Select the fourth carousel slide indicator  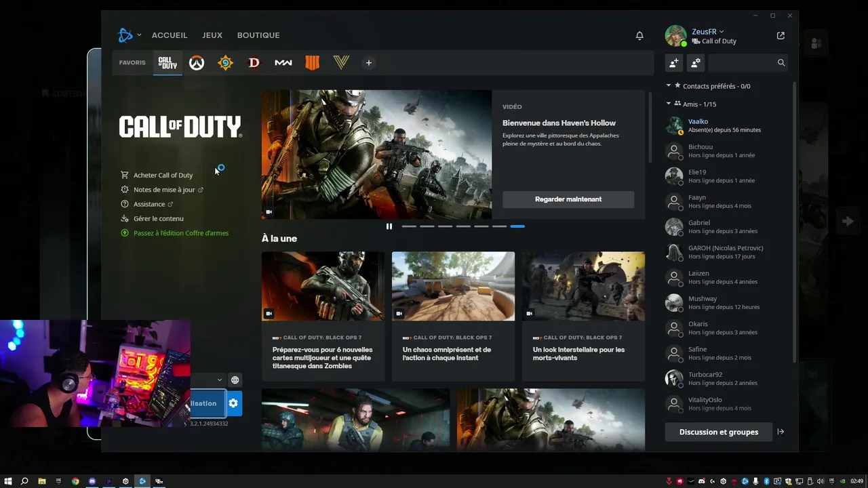coord(463,226)
